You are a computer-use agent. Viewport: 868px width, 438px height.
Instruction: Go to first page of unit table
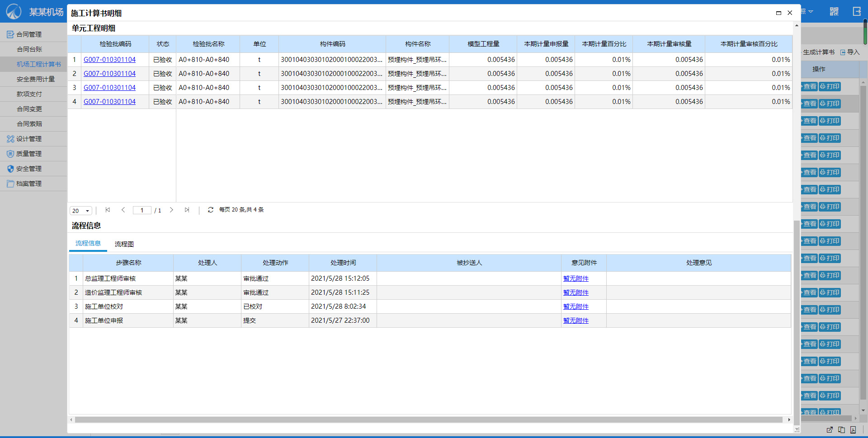click(x=108, y=210)
